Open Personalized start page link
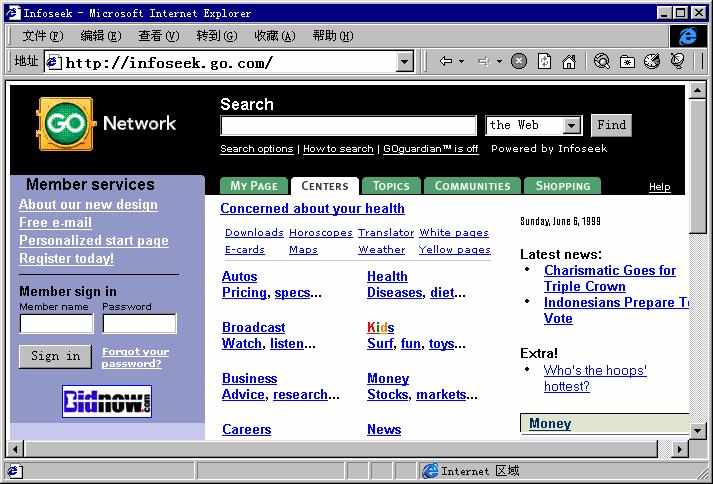Image resolution: width=713 pixels, height=484 pixels. click(94, 241)
